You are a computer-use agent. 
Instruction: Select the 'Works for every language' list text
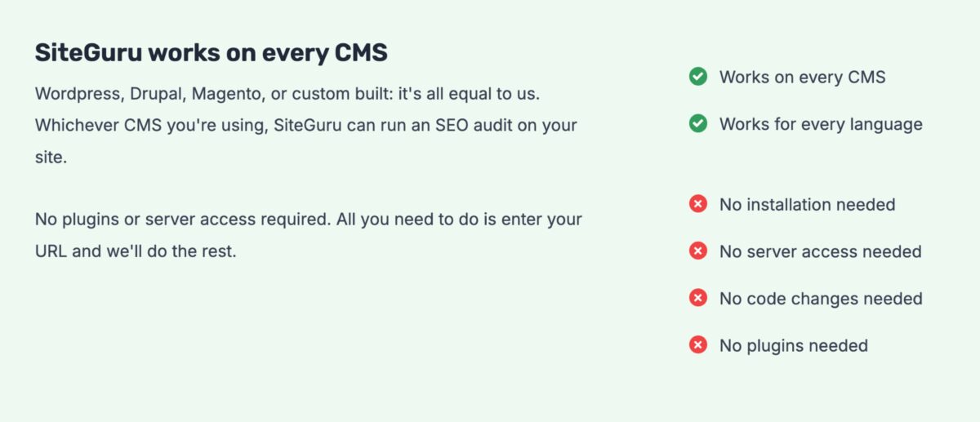821,125
